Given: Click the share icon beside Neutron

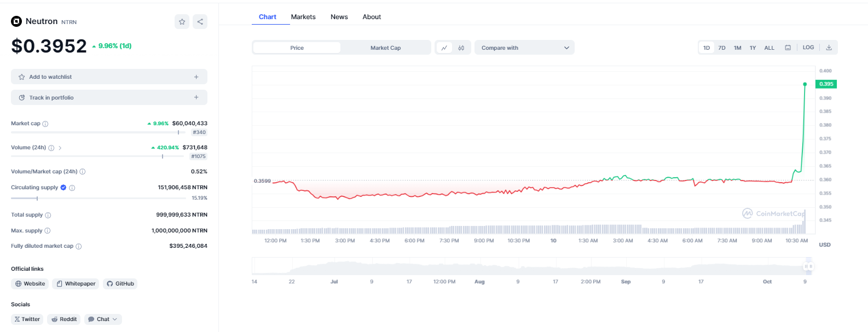Looking at the screenshot, I should coord(200,22).
